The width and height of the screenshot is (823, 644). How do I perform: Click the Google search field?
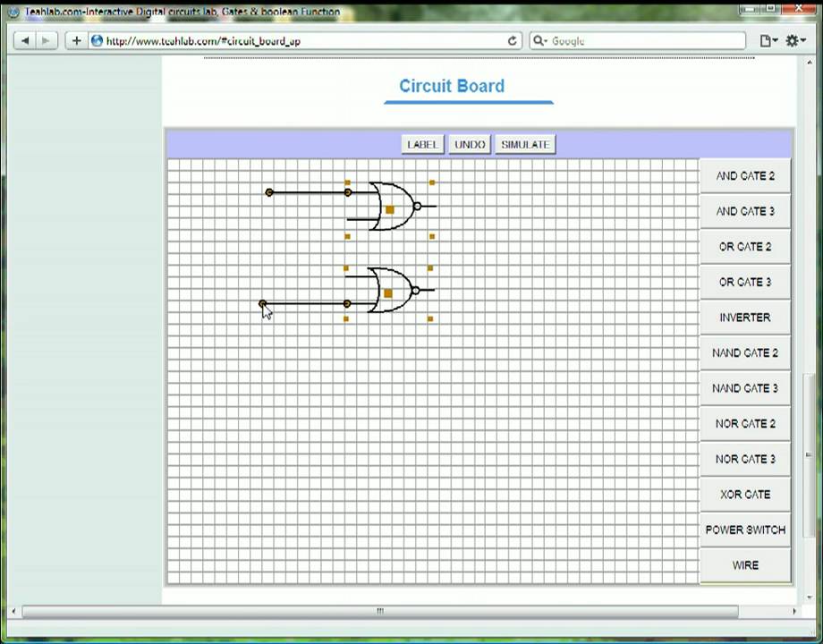click(x=638, y=40)
